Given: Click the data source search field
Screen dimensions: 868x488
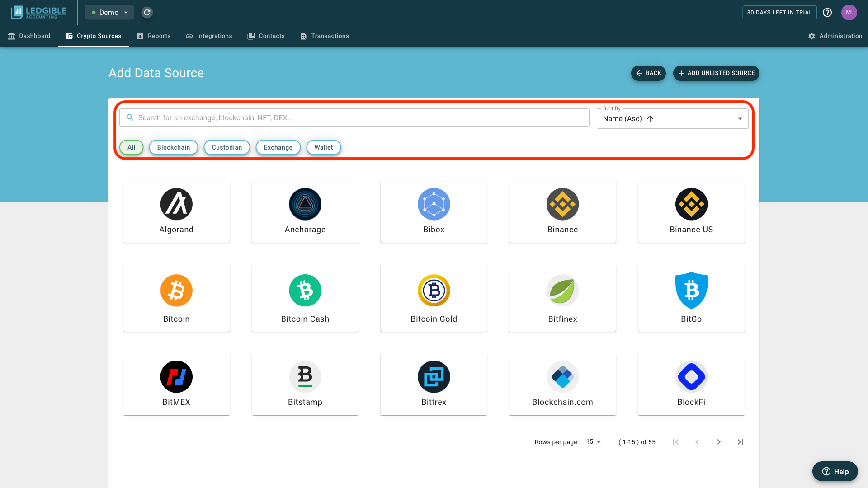Looking at the screenshot, I should pos(354,117).
